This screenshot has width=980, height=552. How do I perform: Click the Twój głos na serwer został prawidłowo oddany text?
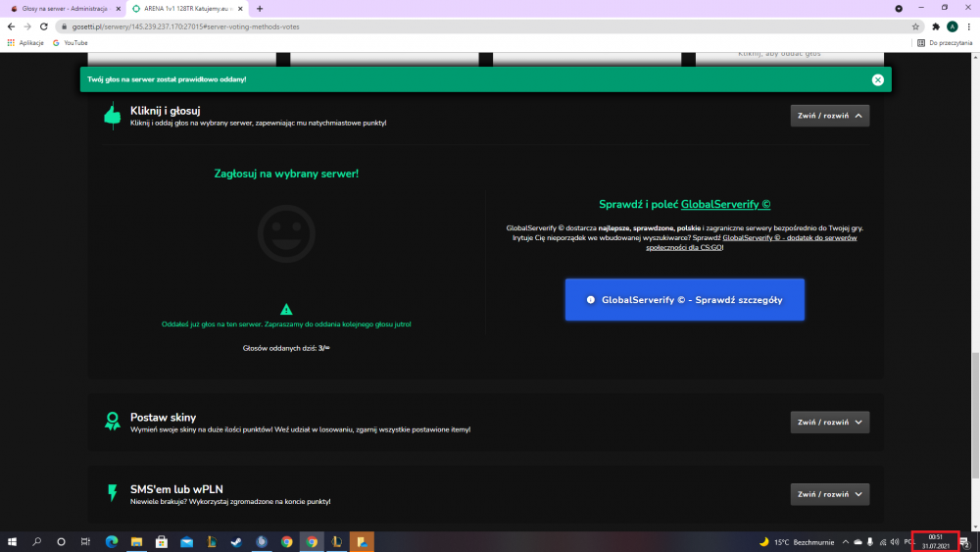pos(167,79)
